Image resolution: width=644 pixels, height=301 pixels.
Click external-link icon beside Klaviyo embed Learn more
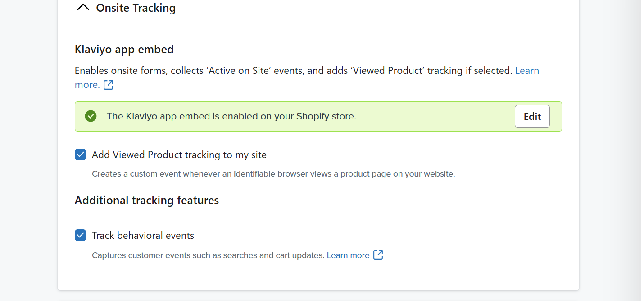109,85
